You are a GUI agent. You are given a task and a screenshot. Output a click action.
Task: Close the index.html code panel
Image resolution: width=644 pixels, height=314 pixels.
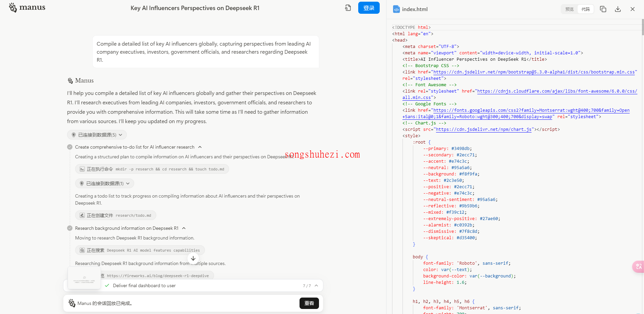click(632, 9)
